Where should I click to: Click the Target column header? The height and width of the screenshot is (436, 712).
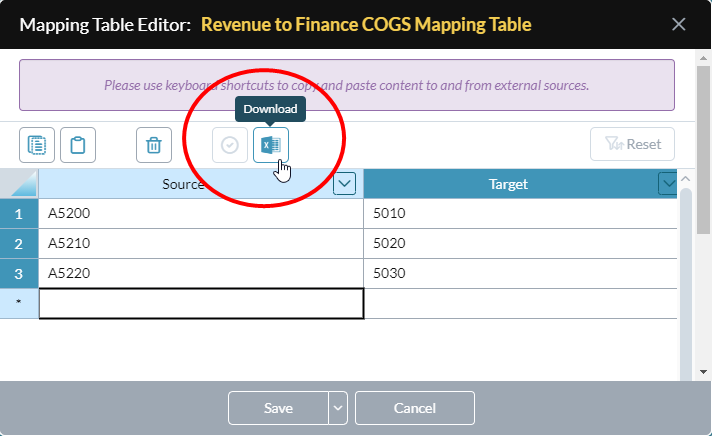coord(508,183)
